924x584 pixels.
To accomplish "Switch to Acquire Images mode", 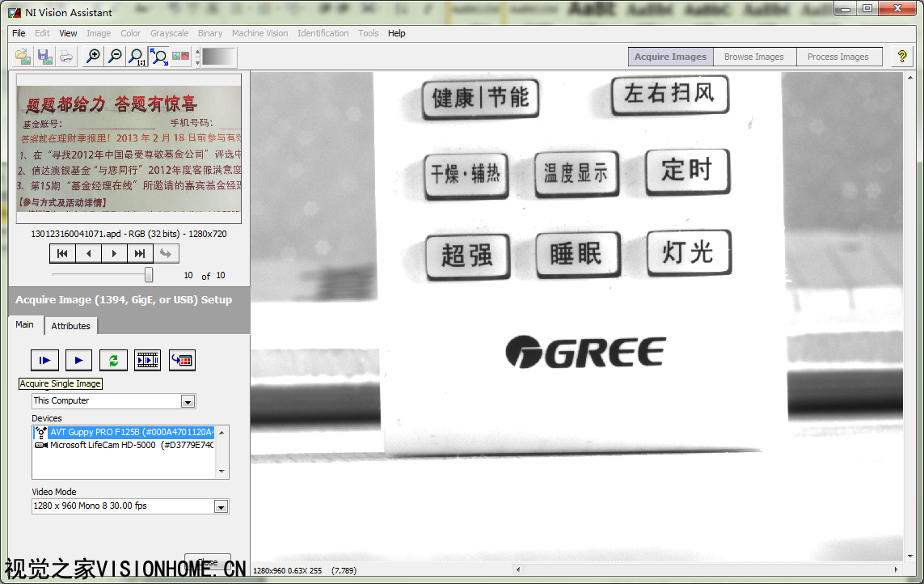I will click(x=671, y=57).
